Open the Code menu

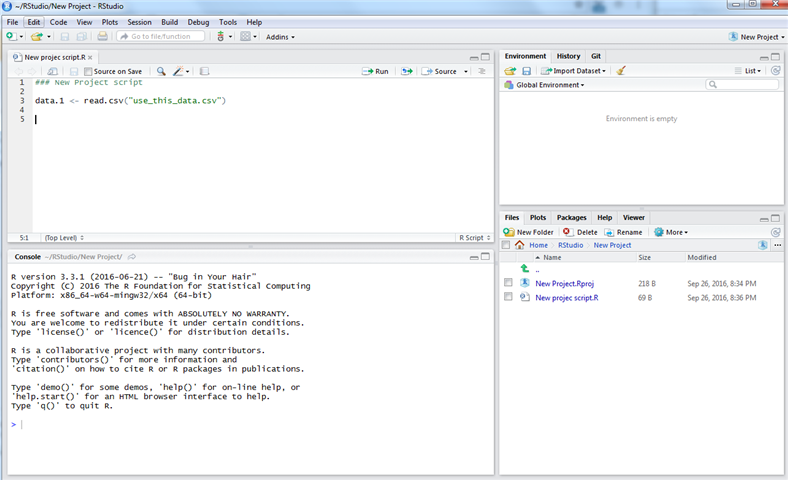point(58,22)
